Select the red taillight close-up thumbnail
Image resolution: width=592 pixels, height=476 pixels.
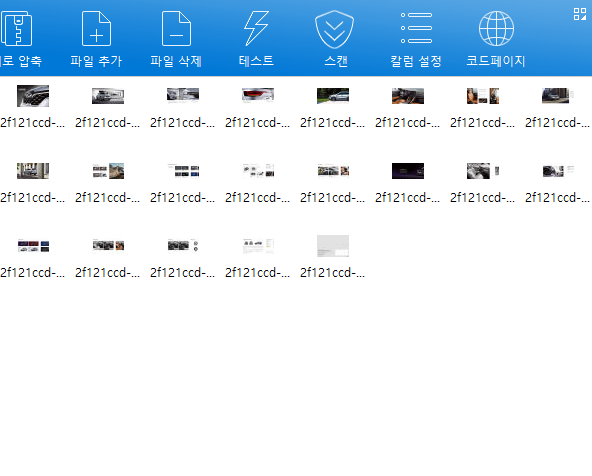point(258,96)
